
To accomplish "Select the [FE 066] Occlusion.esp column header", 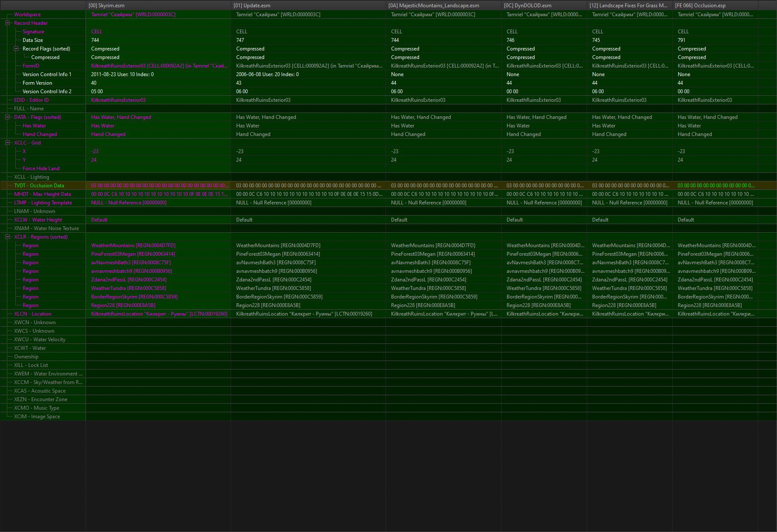I will point(715,5).
